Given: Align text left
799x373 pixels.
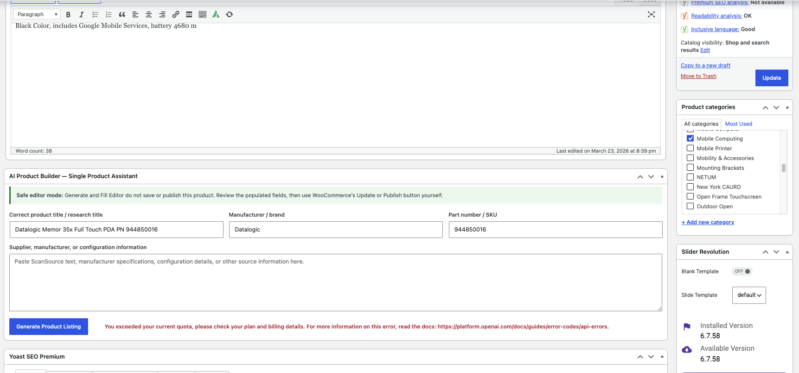Looking at the screenshot, I should tap(135, 14).
